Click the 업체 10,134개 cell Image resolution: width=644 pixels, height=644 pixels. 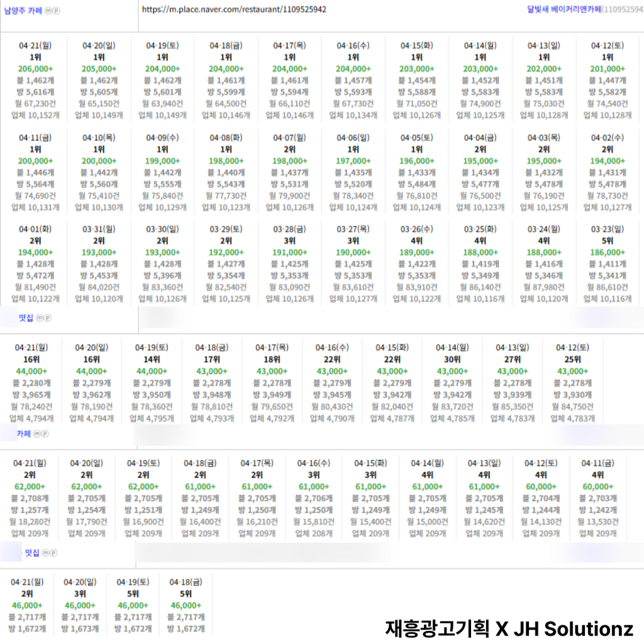click(x=353, y=116)
